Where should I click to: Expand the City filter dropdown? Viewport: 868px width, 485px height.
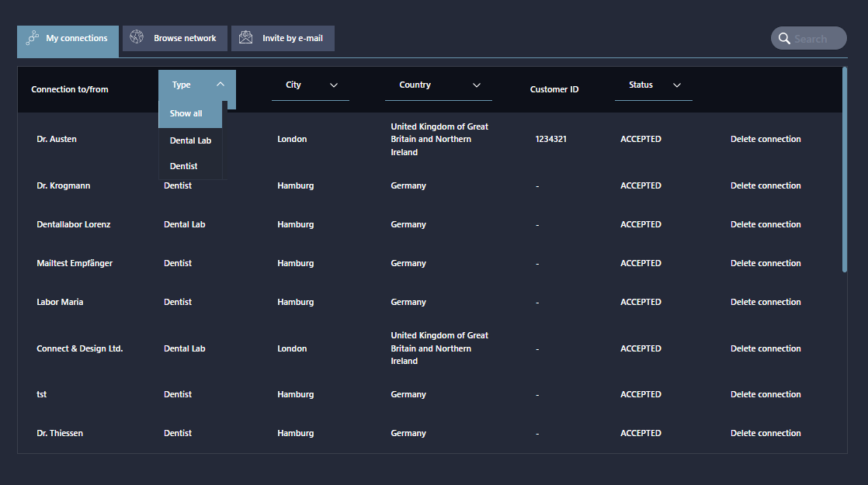[x=334, y=85]
